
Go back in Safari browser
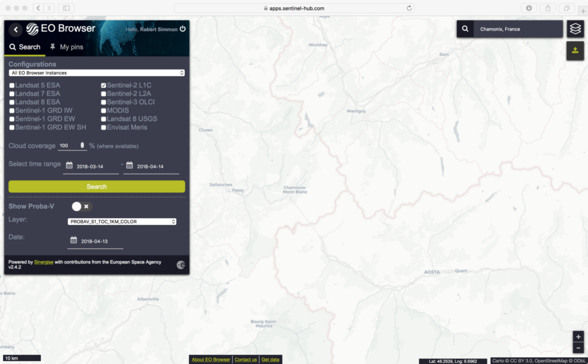click(x=38, y=8)
